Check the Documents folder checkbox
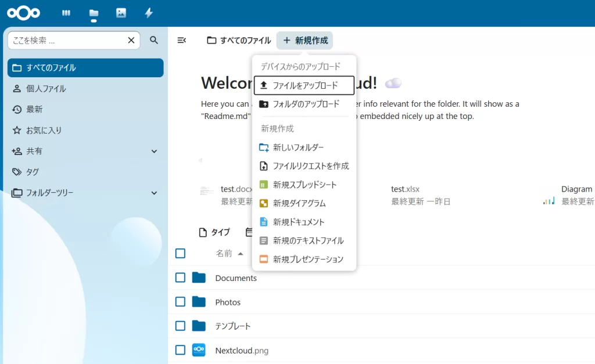This screenshot has height=364, width=595. click(180, 277)
